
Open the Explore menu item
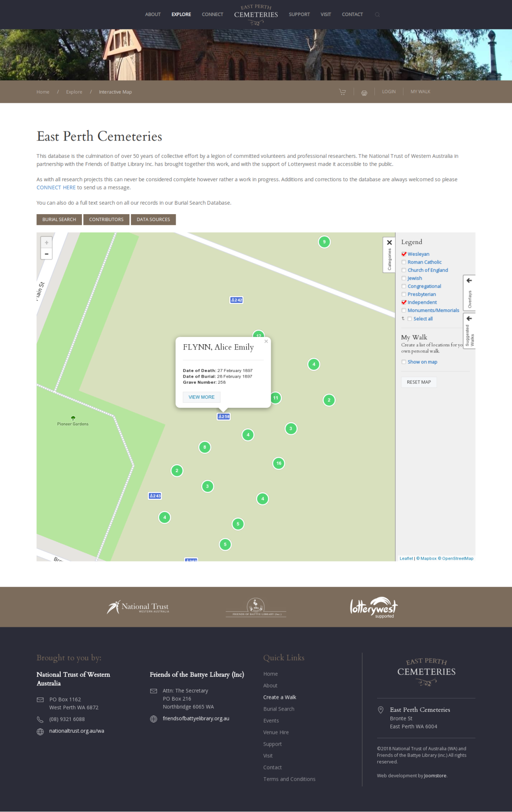pos(181,15)
